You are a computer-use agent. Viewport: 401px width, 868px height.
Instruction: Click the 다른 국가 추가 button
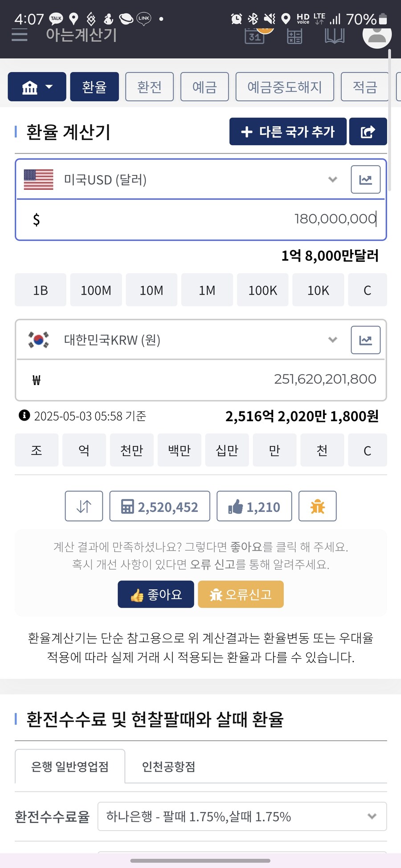288,132
